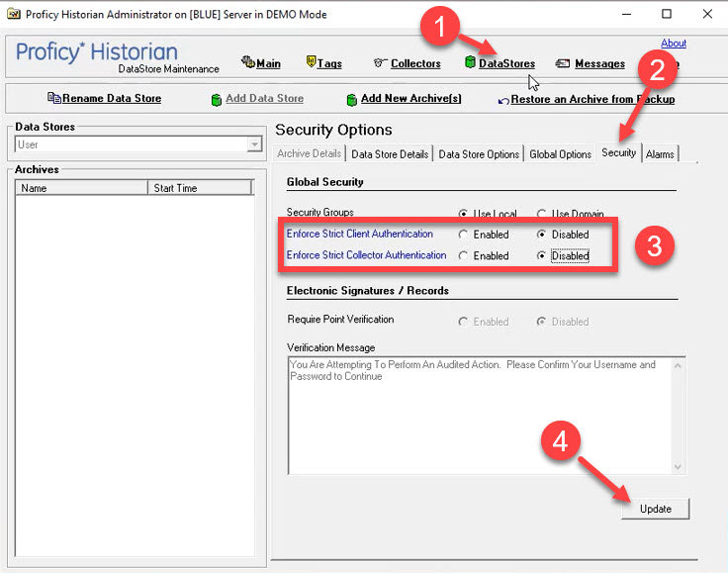Open the Messages page
728x573 pixels.
click(x=599, y=63)
